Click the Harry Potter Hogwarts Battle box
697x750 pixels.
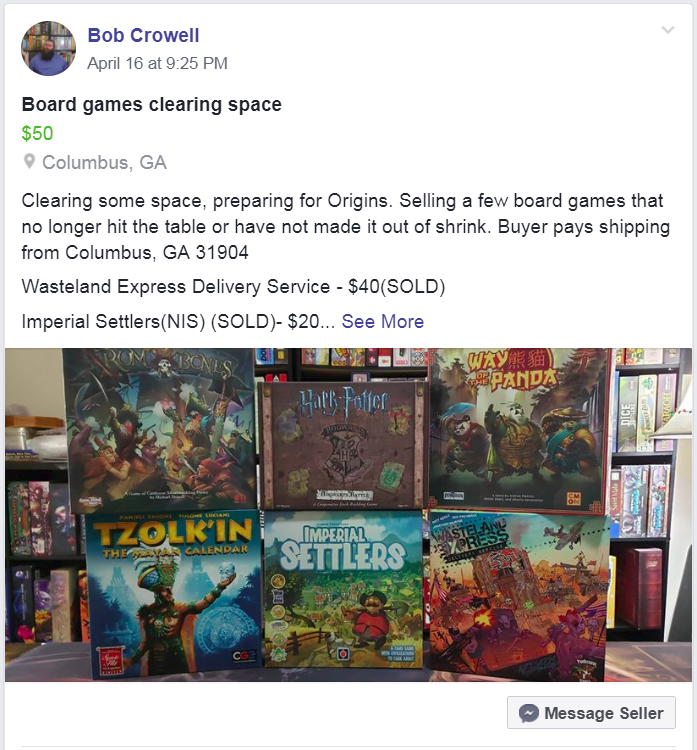point(342,445)
